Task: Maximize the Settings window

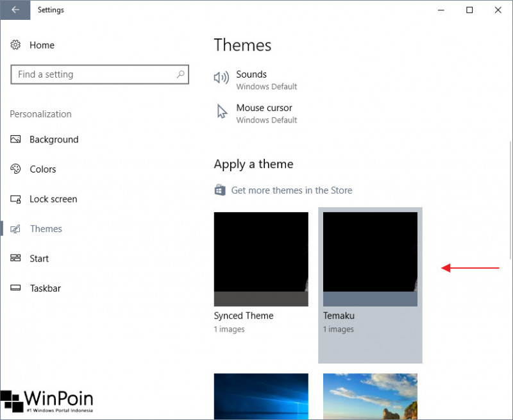Action: (469, 10)
